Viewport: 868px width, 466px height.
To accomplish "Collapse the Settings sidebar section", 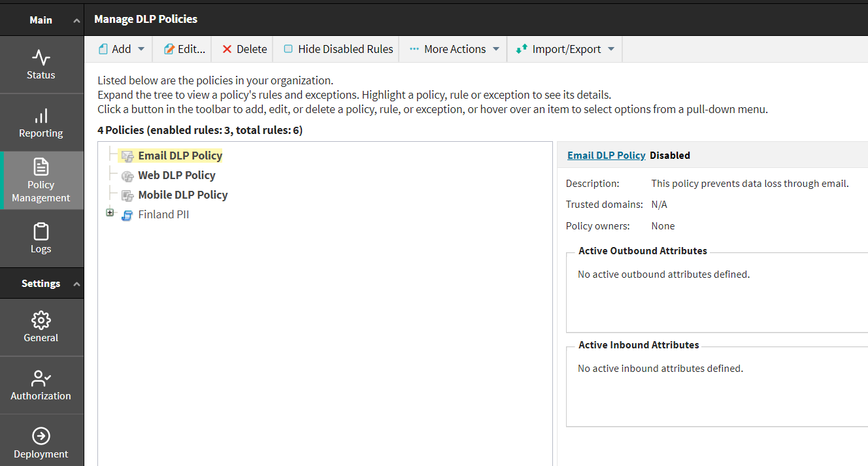I will [77, 284].
